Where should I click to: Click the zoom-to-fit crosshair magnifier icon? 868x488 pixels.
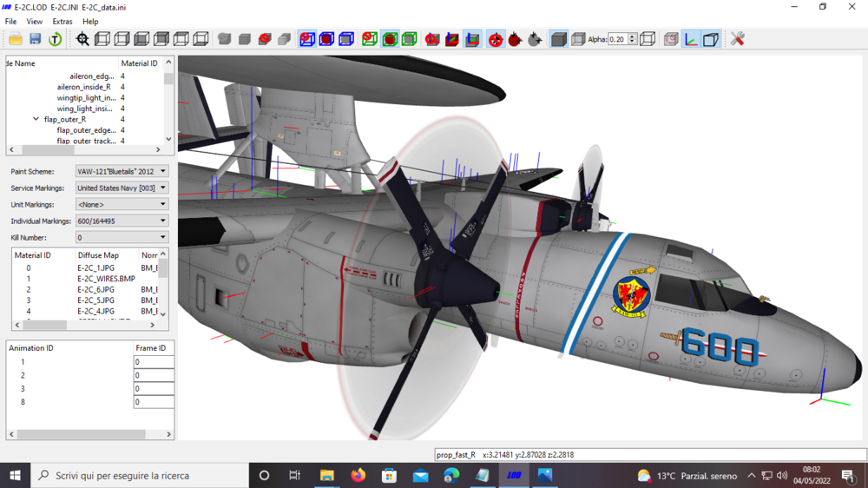coord(82,39)
